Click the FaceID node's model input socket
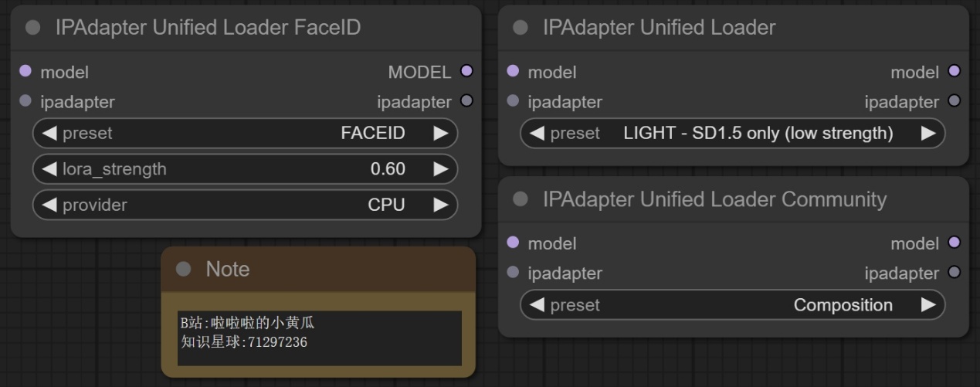The image size is (980, 387). click(x=25, y=72)
